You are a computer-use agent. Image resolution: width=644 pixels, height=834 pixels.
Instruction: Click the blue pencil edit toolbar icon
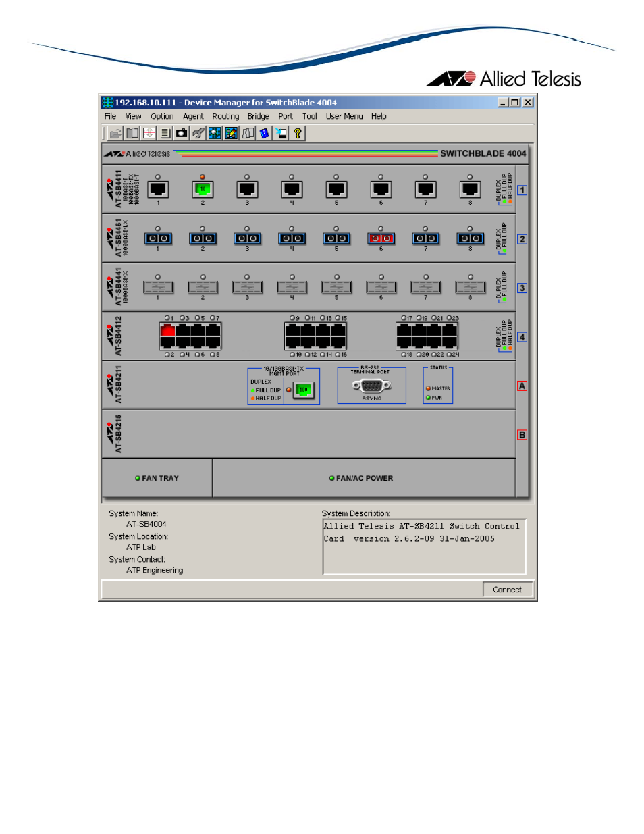pyautogui.click(x=231, y=134)
